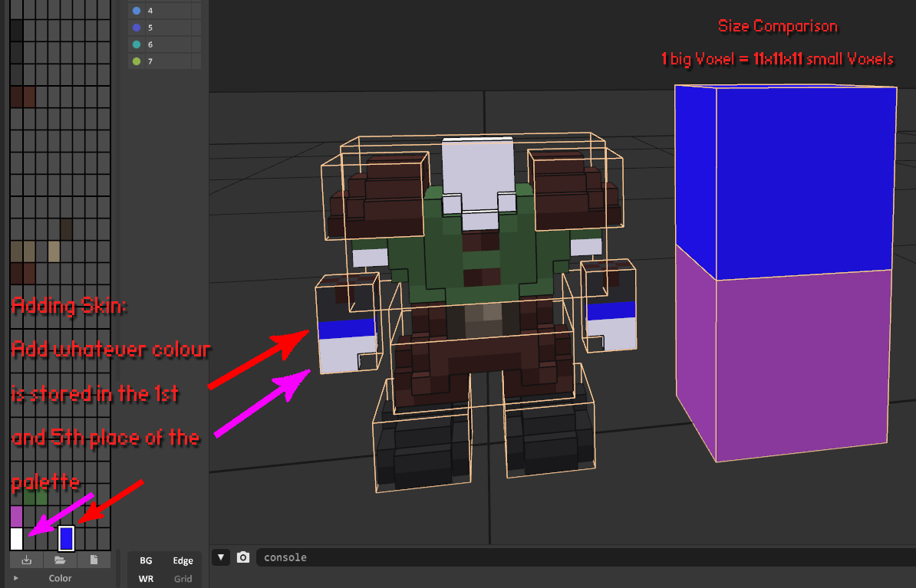Pick the selected blue palette swatch

[x=66, y=538]
